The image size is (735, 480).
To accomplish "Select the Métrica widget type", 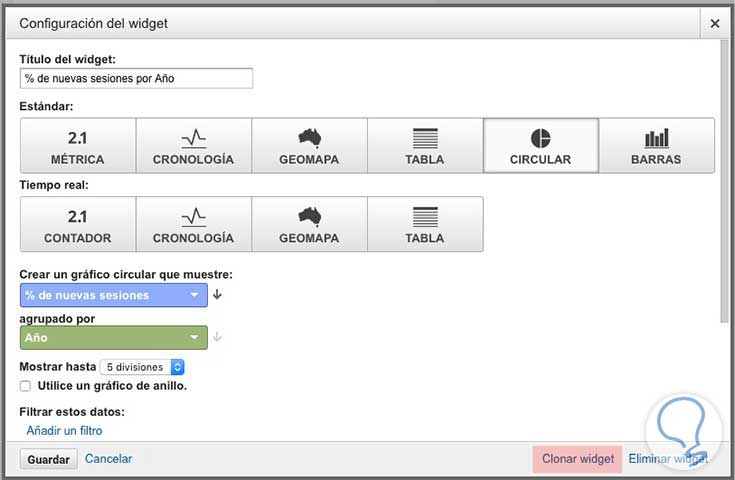I will tap(77, 146).
